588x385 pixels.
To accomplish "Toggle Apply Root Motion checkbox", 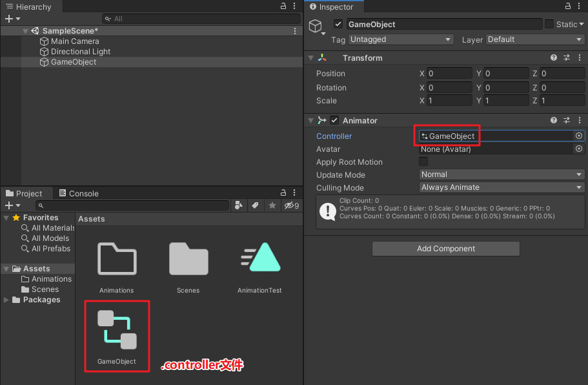I will point(423,162).
